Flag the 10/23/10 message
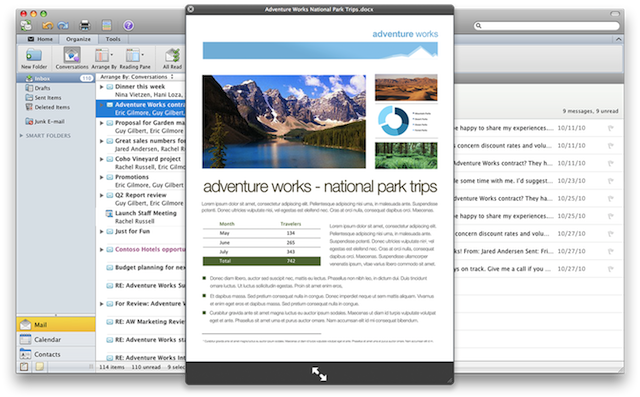Viewport: 640px width, 397px height. (x=611, y=181)
